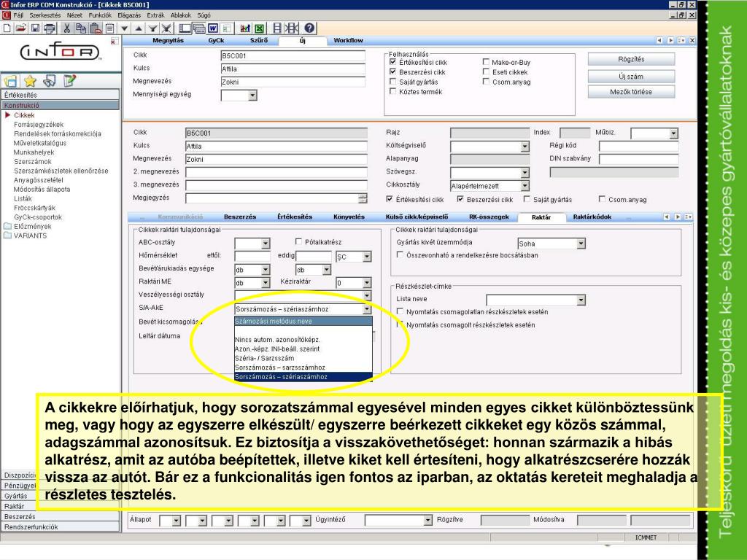
Task: Open Műveletkatalógus in the navigation tree
Action: pyautogui.click(x=40, y=143)
